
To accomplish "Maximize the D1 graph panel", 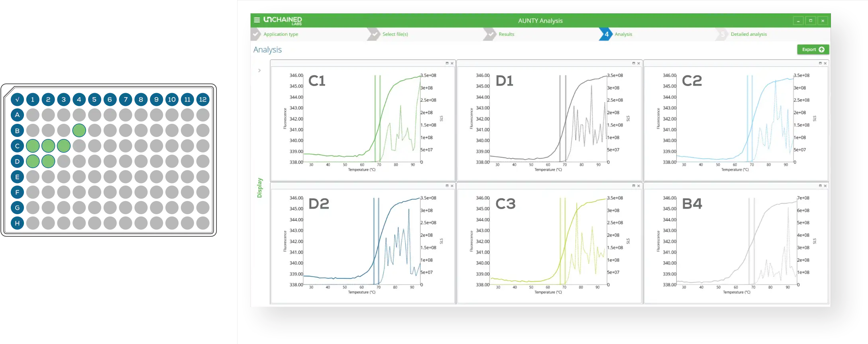I will [x=633, y=63].
